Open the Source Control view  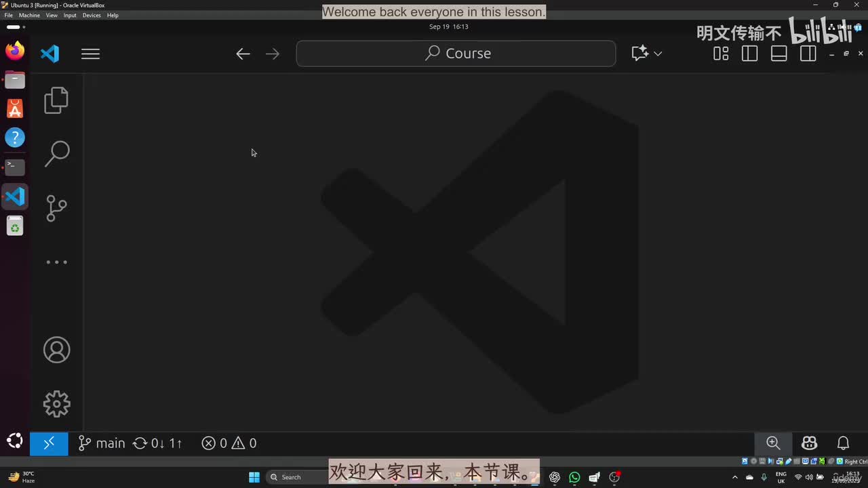[56, 208]
